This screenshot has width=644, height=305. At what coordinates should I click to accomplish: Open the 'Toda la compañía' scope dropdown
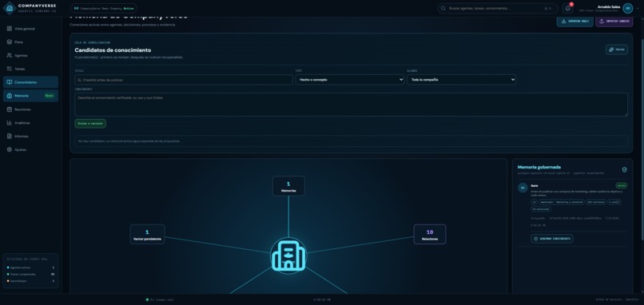point(461,80)
